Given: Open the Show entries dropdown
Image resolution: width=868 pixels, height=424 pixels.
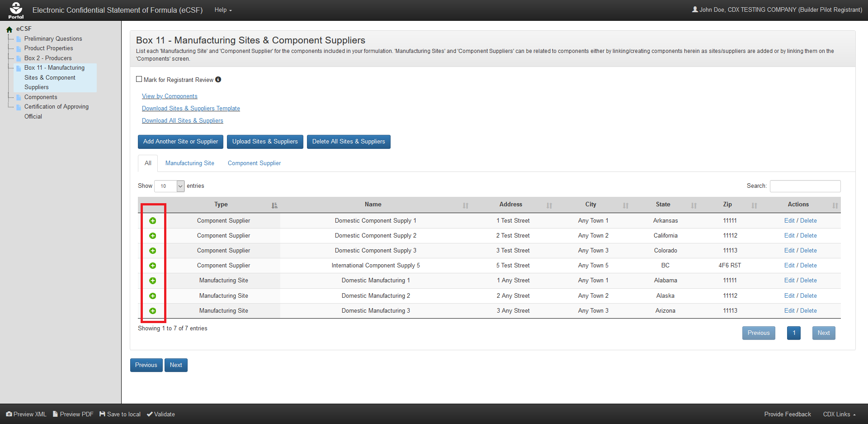Looking at the screenshot, I should pos(169,186).
